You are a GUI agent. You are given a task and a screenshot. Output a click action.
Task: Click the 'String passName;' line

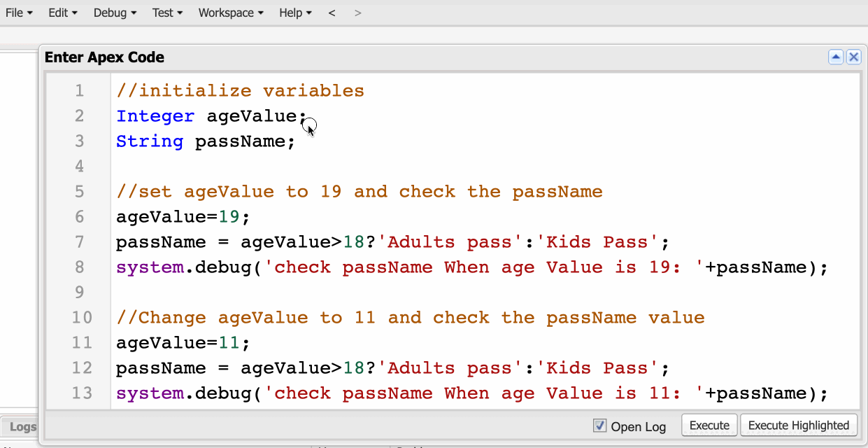(206, 141)
